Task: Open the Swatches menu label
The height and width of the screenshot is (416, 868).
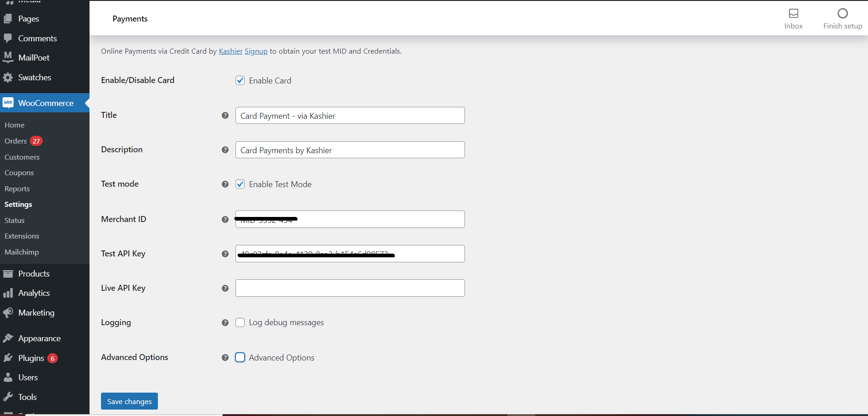Action: tap(35, 78)
